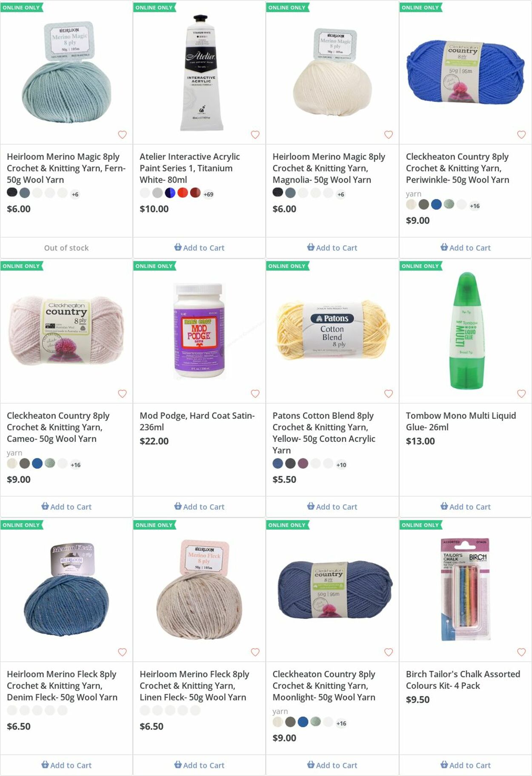Expand +69 more colours for Atelier paint

point(208,194)
